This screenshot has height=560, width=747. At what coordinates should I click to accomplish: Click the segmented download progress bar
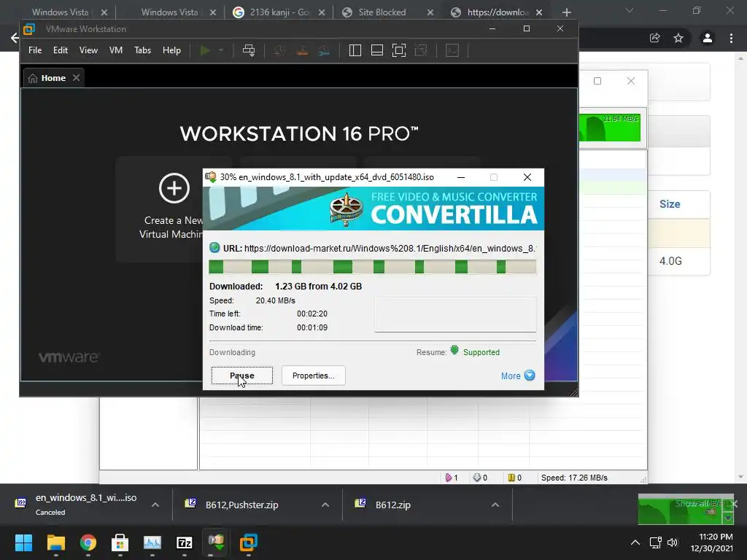373,267
